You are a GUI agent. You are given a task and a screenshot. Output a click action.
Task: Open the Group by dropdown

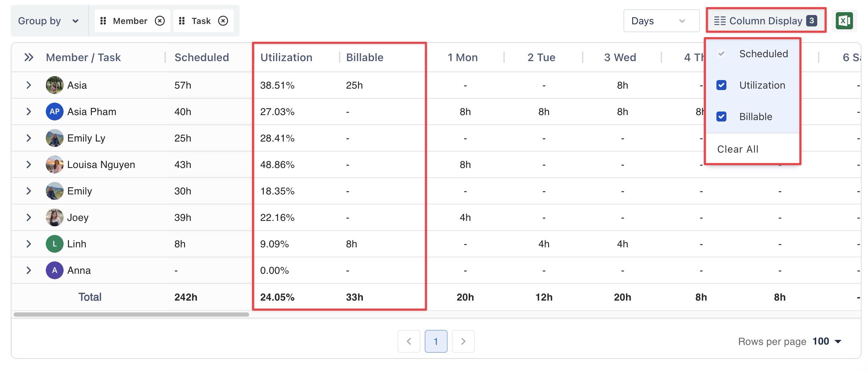[48, 21]
